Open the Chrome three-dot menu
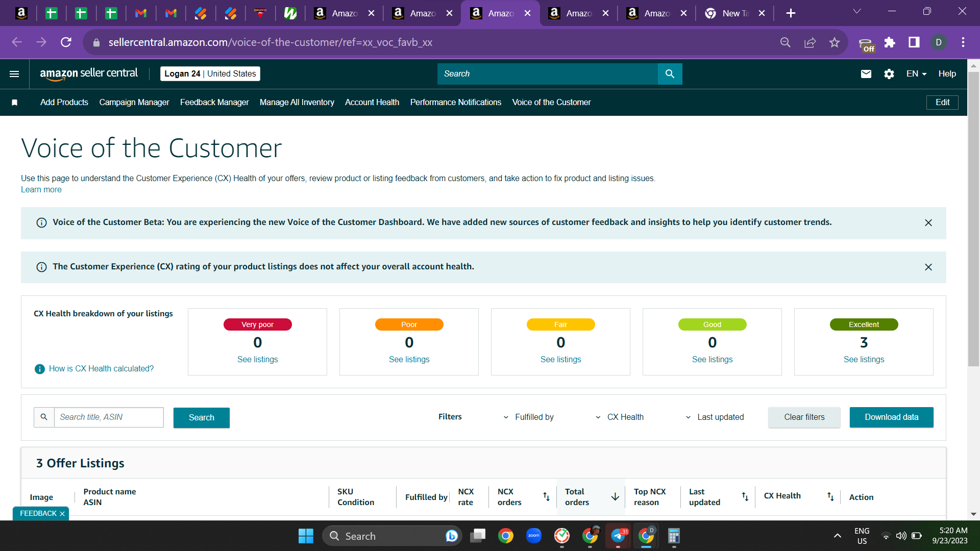Screen dimensions: 980x551 pyautogui.click(x=963, y=42)
